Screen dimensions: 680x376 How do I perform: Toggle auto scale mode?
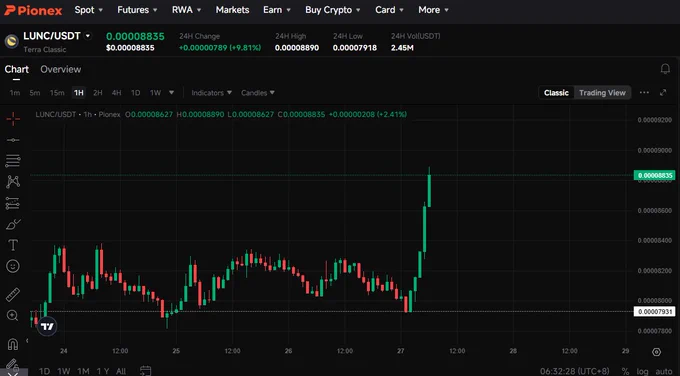click(664, 371)
